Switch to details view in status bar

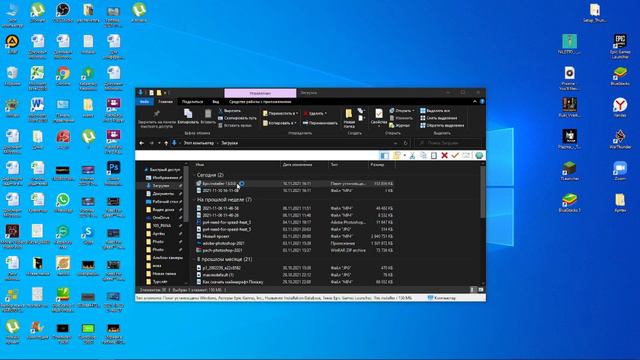pyautogui.click(x=473, y=290)
